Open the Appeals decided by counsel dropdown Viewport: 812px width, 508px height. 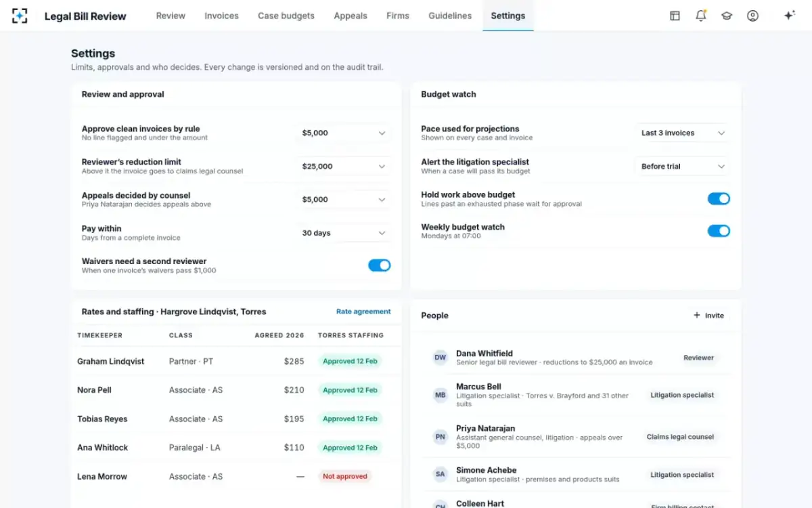click(x=344, y=200)
